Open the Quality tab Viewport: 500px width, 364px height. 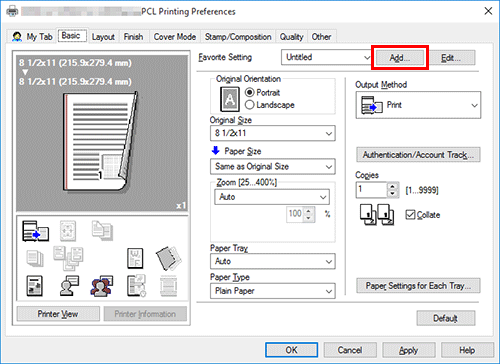[291, 37]
